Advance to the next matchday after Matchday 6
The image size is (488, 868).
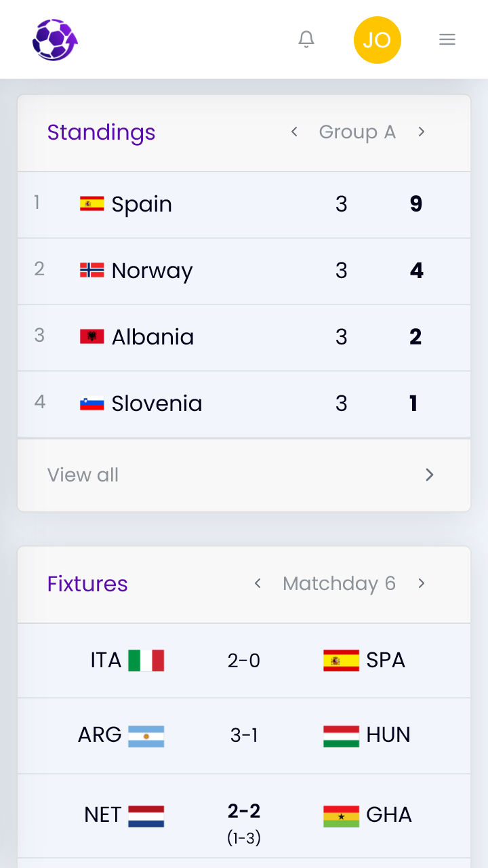[x=422, y=583]
